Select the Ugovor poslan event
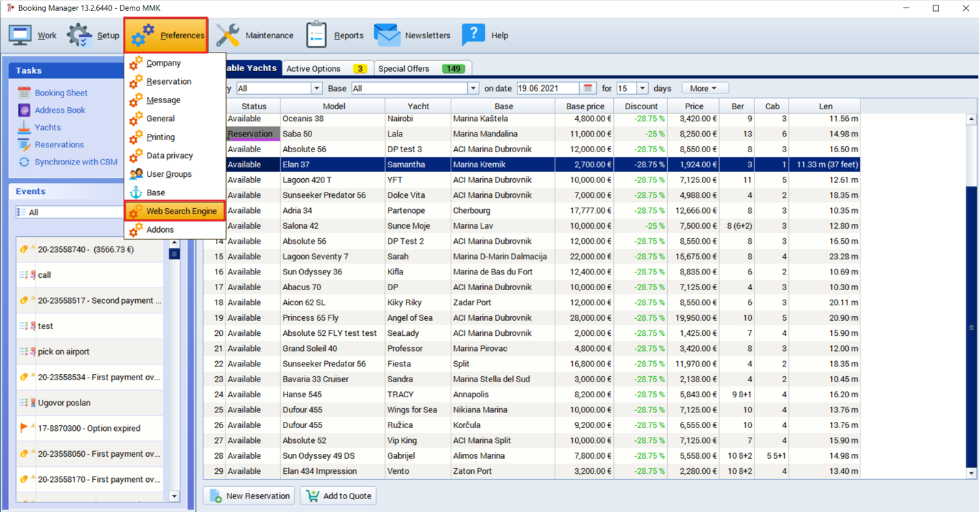 click(x=89, y=403)
